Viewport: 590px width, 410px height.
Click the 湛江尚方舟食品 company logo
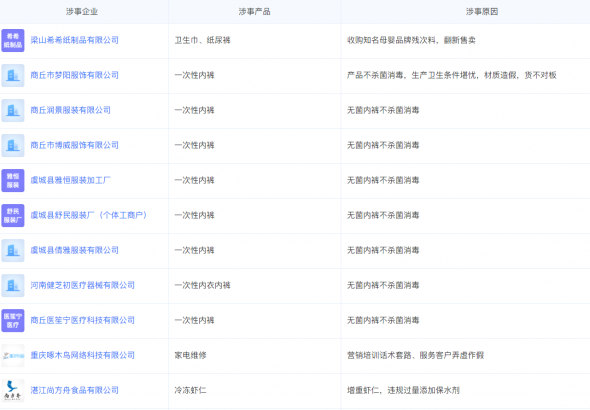pyautogui.click(x=13, y=390)
